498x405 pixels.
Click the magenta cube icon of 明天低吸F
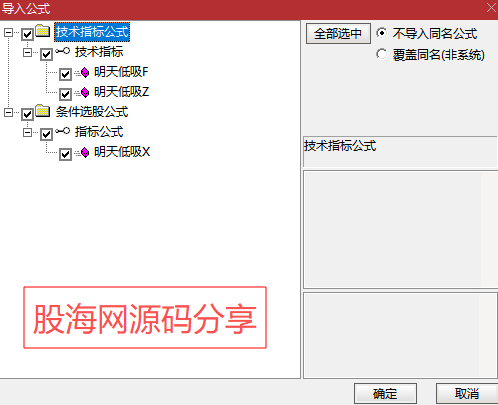85,72
